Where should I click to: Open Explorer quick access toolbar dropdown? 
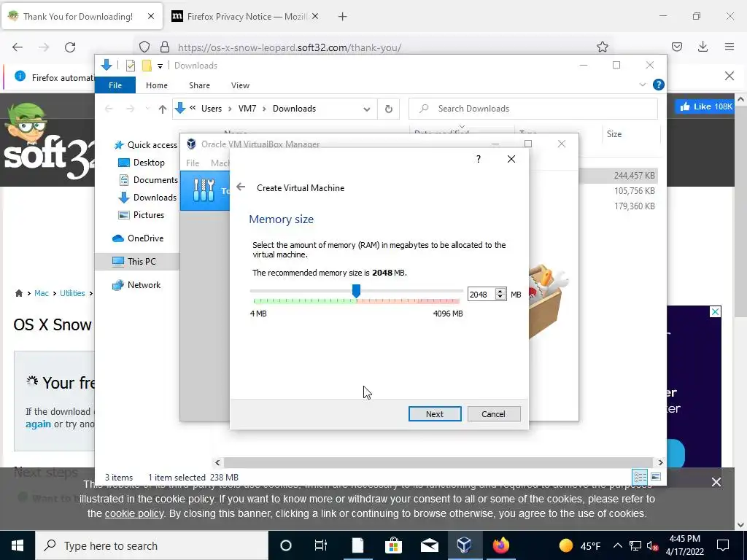160,66
